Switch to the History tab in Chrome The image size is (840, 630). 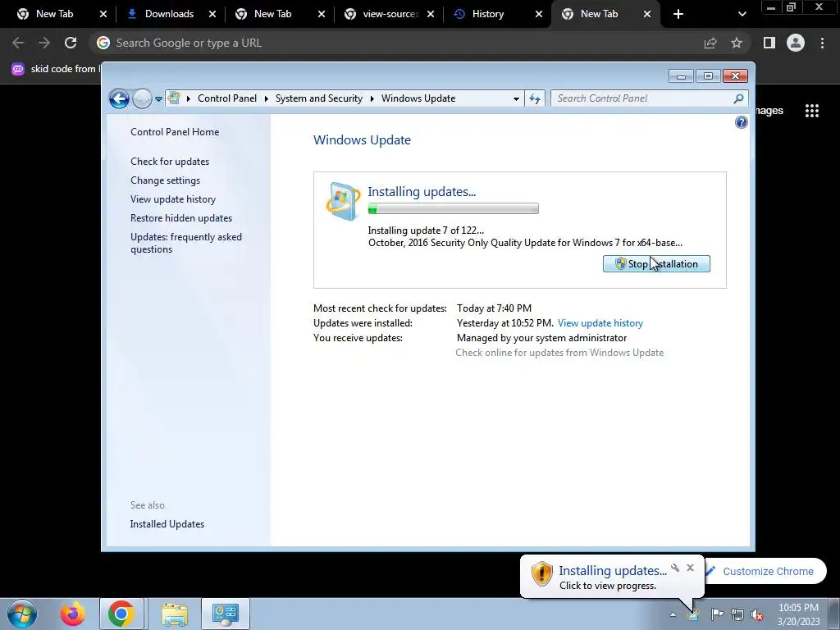click(x=488, y=14)
